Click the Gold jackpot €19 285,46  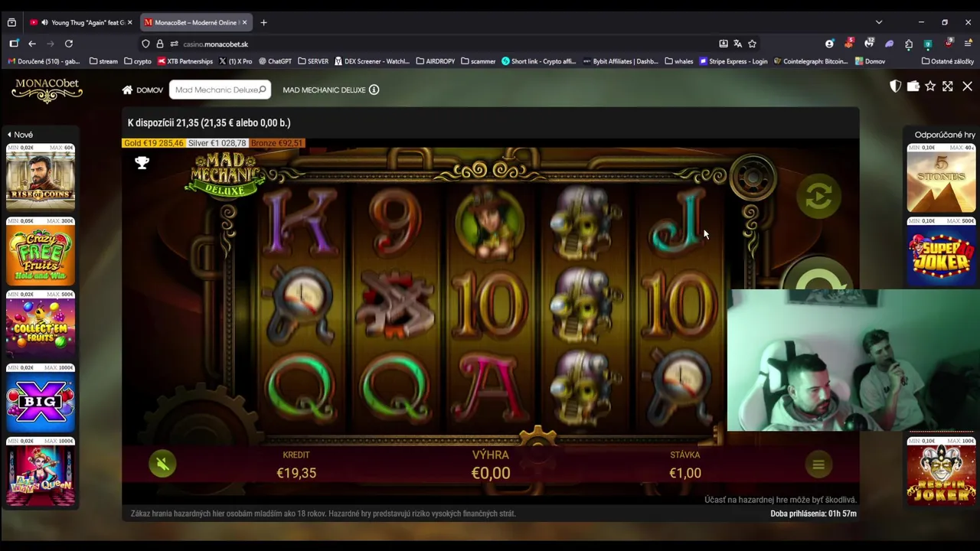(x=154, y=143)
